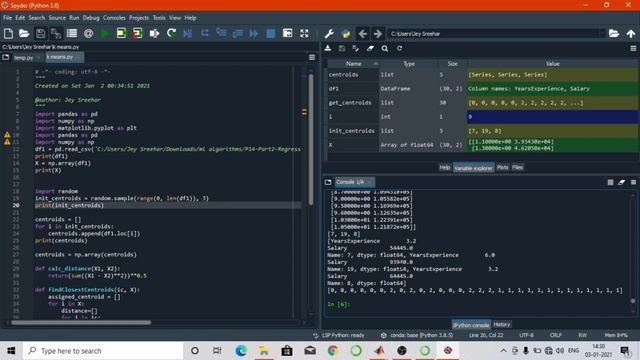Remove all variables with eraser icon
This screenshot has width=640, height=360.
(x=370, y=48)
